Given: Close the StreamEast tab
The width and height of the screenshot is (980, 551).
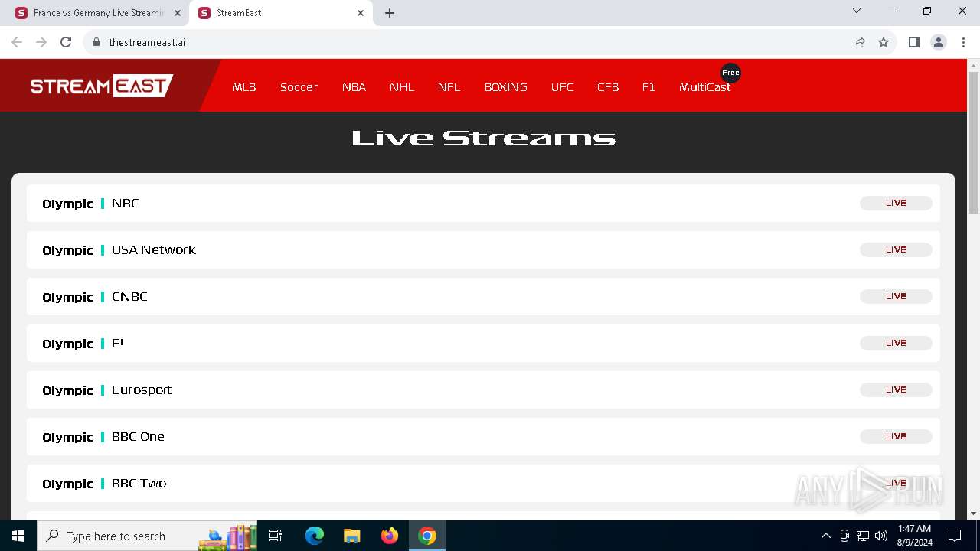Looking at the screenshot, I should click(361, 13).
